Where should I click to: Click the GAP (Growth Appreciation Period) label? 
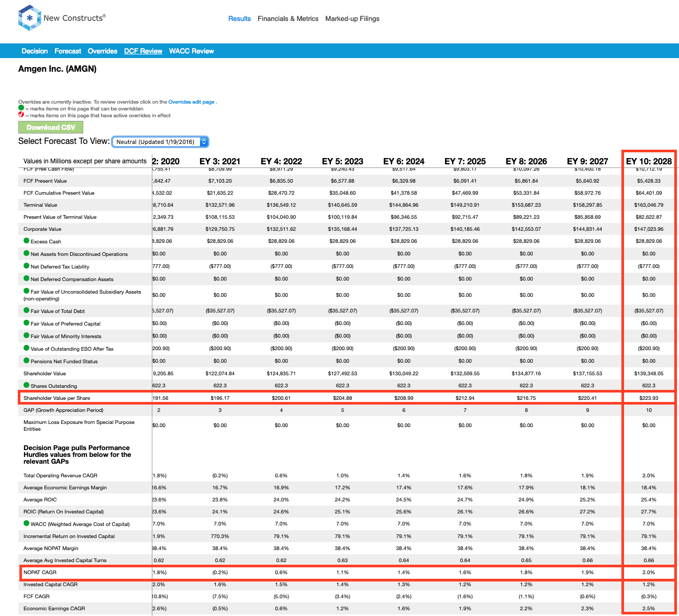[x=63, y=410]
